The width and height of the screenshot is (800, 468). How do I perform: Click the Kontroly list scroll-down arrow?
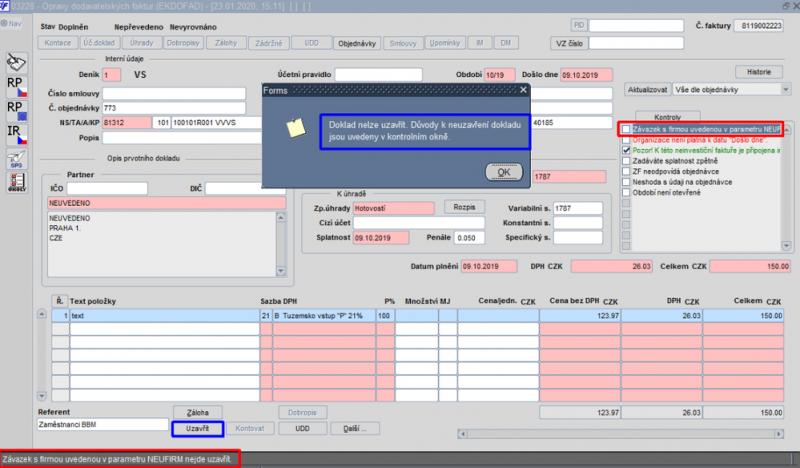[786, 246]
